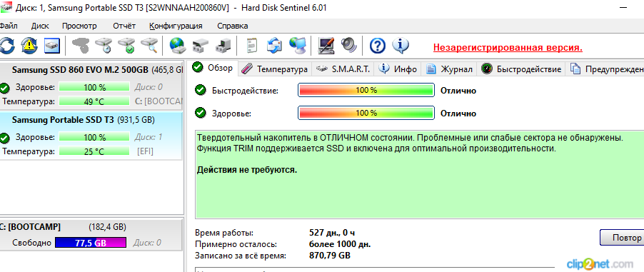Click the Незарегистрированная версия link
Image resolution: width=644 pixels, height=272 pixels.
click(x=508, y=48)
